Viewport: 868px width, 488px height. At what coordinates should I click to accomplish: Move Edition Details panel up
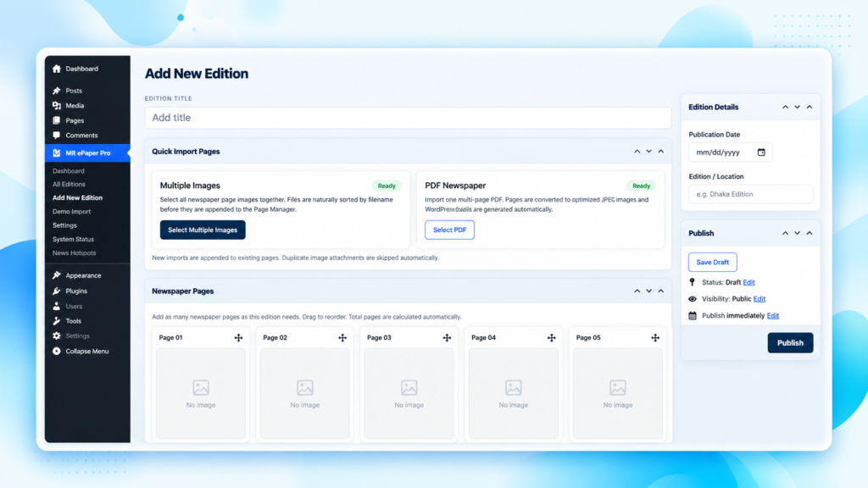[786, 108]
